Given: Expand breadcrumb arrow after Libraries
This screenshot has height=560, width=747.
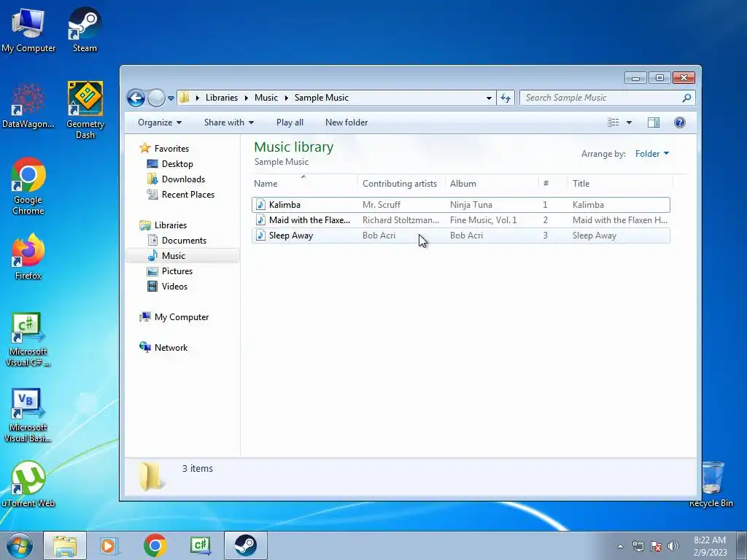Looking at the screenshot, I should coord(247,98).
